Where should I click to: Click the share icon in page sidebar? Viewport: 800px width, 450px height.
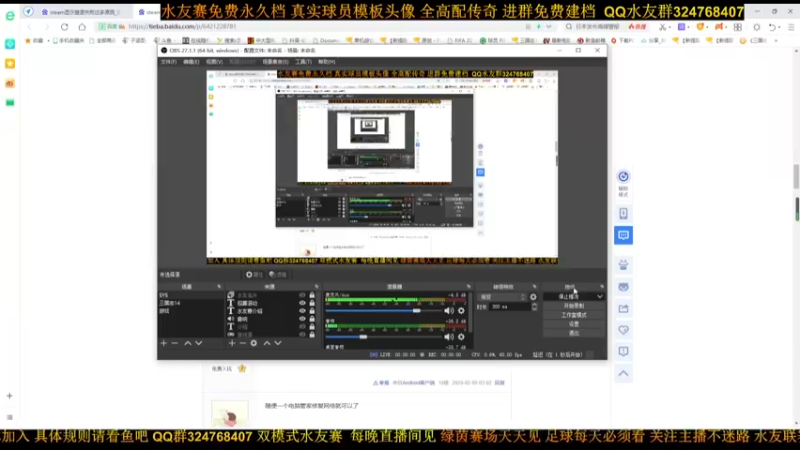[x=623, y=308]
